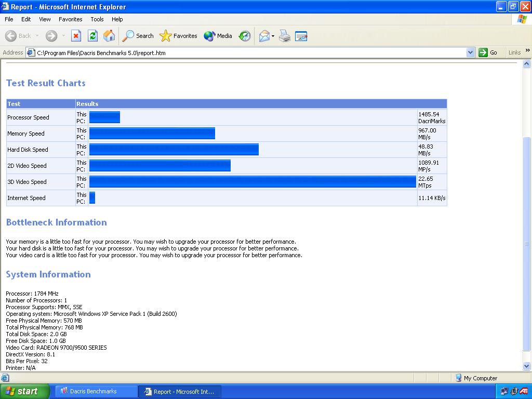This screenshot has height=399, width=532.
Task: Click the 11.14 KB/s value
Action: pyautogui.click(x=432, y=198)
